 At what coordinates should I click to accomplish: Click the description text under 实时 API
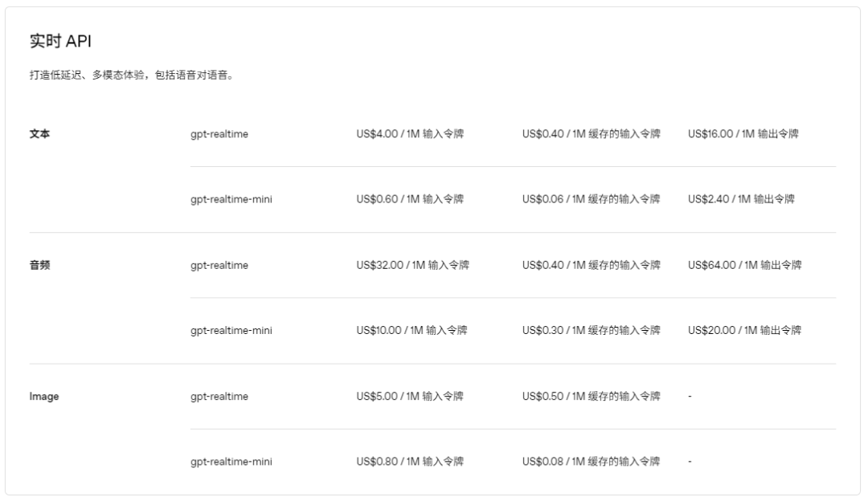131,76
